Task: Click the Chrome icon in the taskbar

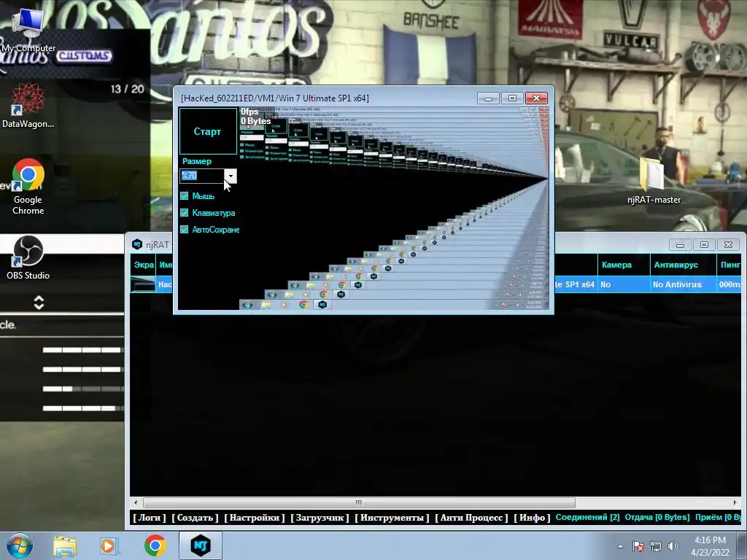Action: [x=155, y=545]
